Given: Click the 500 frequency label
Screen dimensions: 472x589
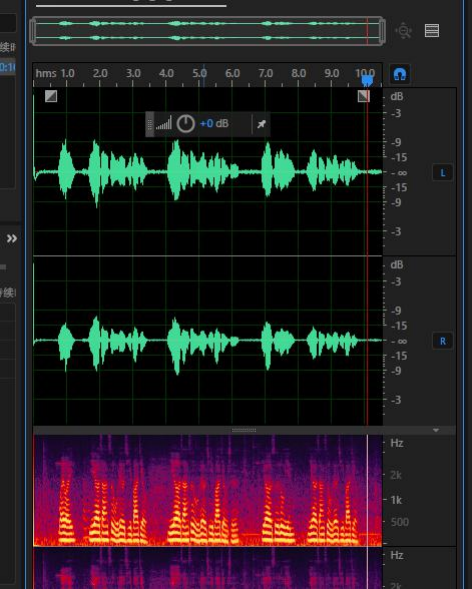Looking at the screenshot, I should 400,522.
